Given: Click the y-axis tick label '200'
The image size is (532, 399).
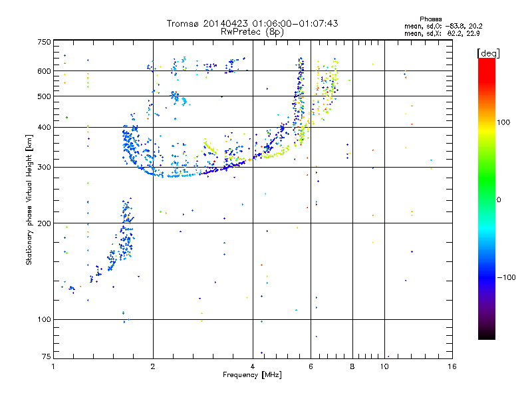Looking at the screenshot, I should (45, 223).
